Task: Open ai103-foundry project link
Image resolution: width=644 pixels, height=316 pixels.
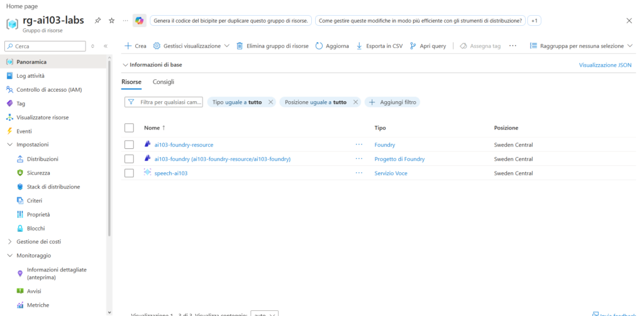Action: point(222,159)
